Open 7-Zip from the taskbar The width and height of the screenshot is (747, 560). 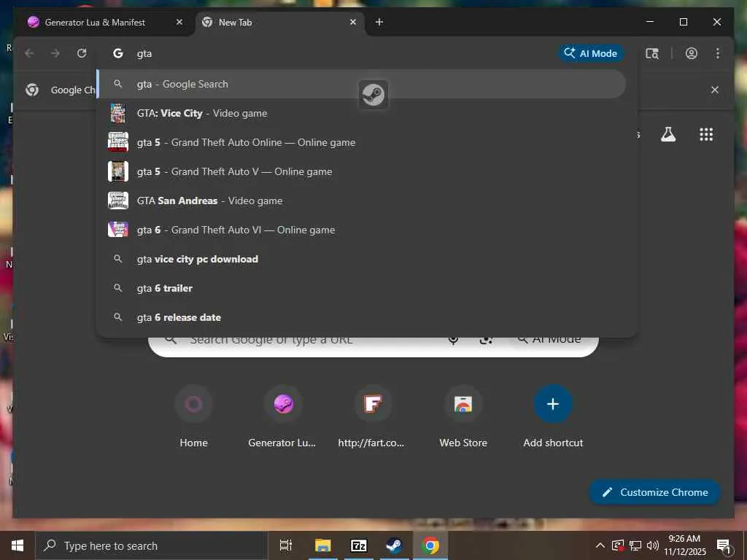pyautogui.click(x=359, y=545)
